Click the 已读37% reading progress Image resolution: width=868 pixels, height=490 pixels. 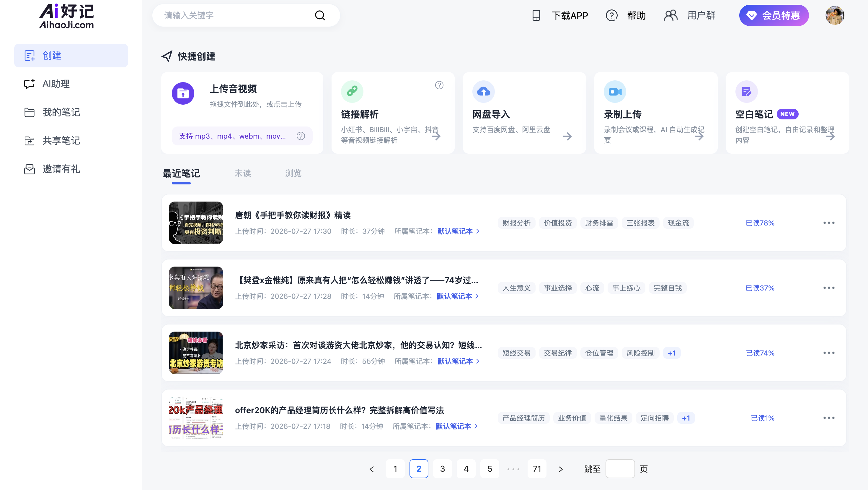click(x=760, y=288)
